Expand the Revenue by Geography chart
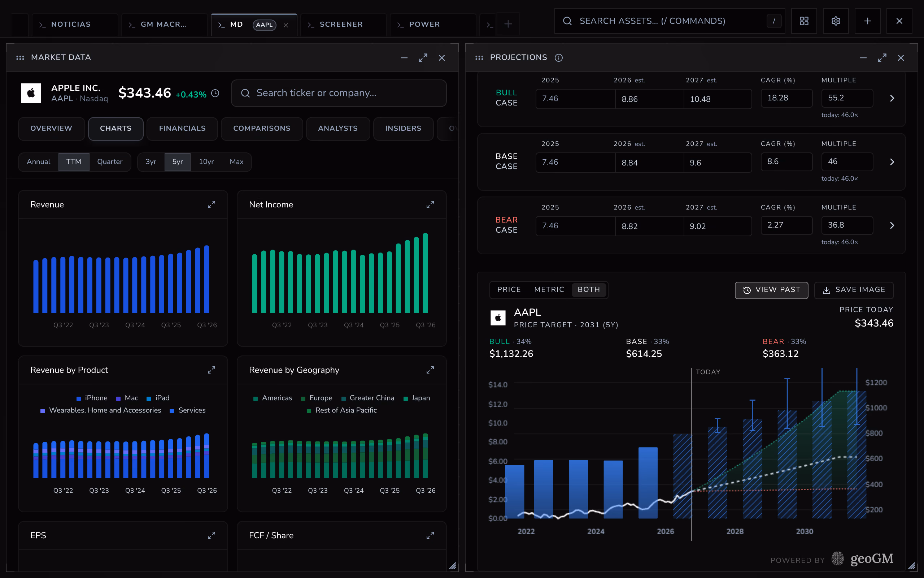This screenshot has width=924, height=578. pos(430,370)
